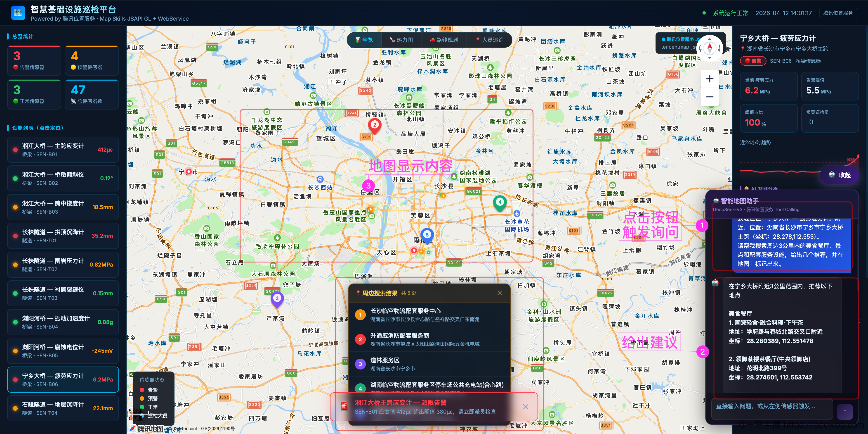Zoom in the map with the plus button
Viewport: 868px width, 434px height.
tap(709, 79)
